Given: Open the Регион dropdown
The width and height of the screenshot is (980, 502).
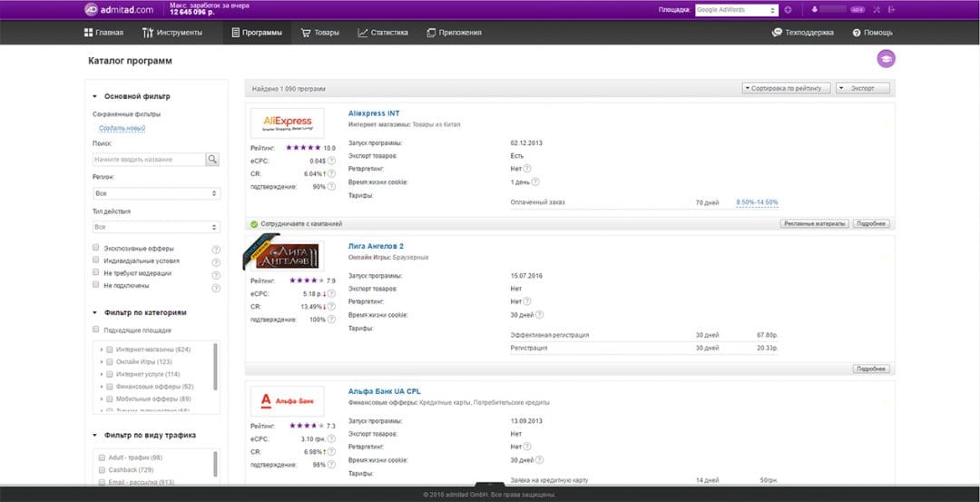Looking at the screenshot, I should [156, 193].
